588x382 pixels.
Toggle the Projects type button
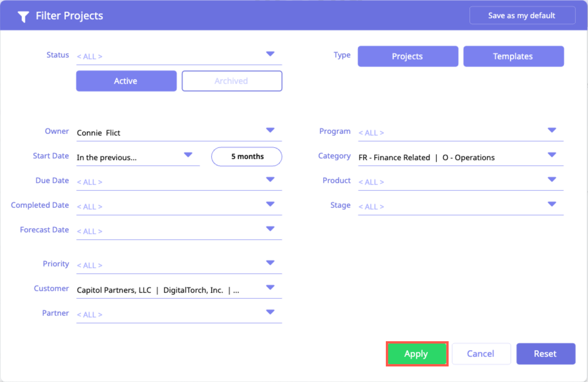click(x=408, y=56)
